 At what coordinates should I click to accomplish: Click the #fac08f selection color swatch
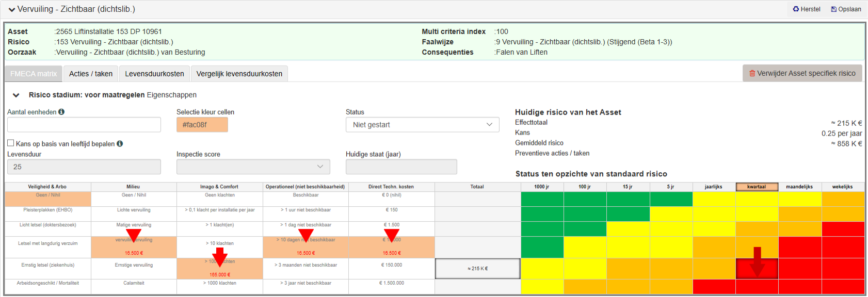tap(202, 125)
